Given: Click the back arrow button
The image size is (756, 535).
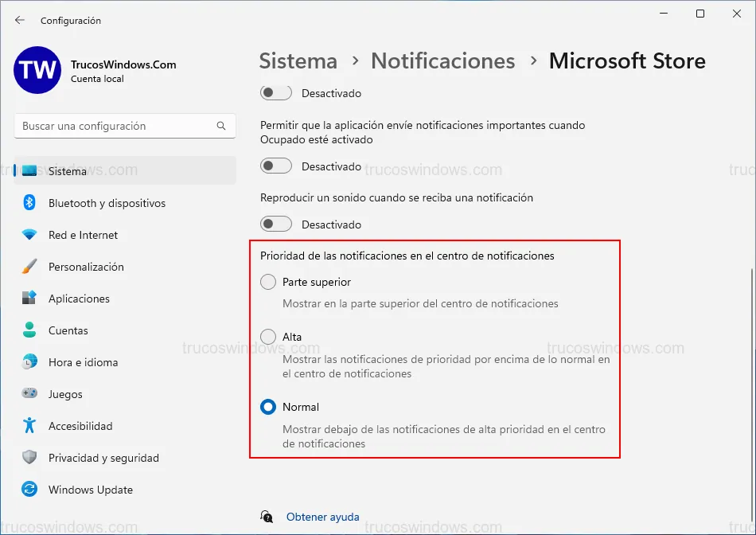Looking at the screenshot, I should click(x=20, y=20).
